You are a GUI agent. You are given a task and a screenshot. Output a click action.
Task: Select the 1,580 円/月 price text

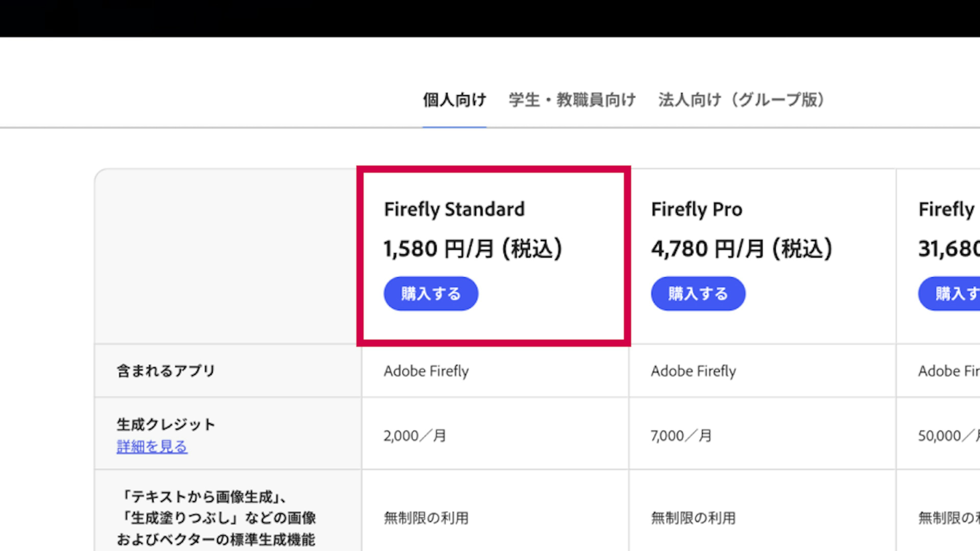(473, 249)
